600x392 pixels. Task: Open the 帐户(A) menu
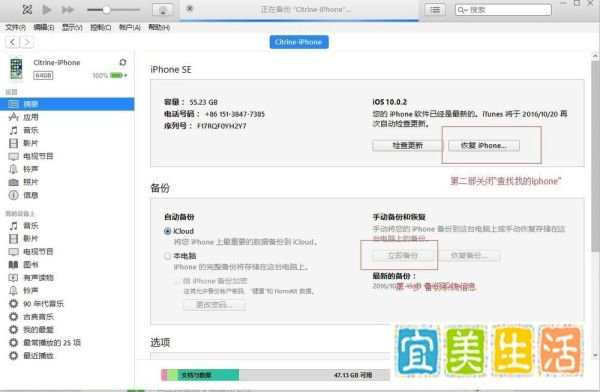(x=130, y=28)
